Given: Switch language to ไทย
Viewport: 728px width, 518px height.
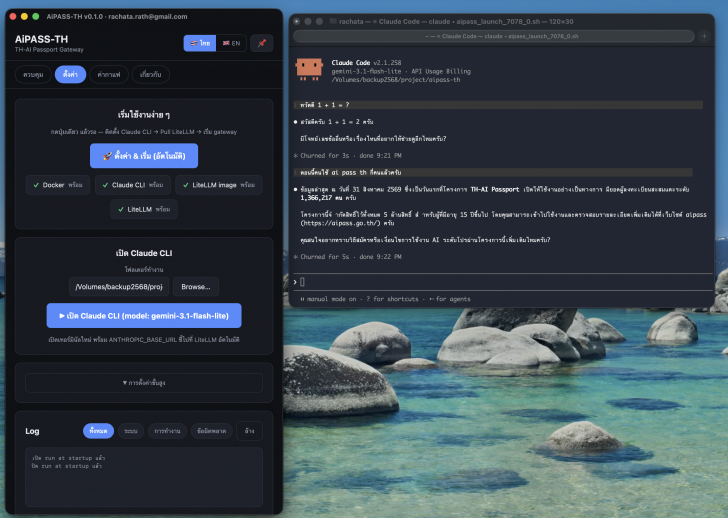Looking at the screenshot, I should click(x=200, y=43).
